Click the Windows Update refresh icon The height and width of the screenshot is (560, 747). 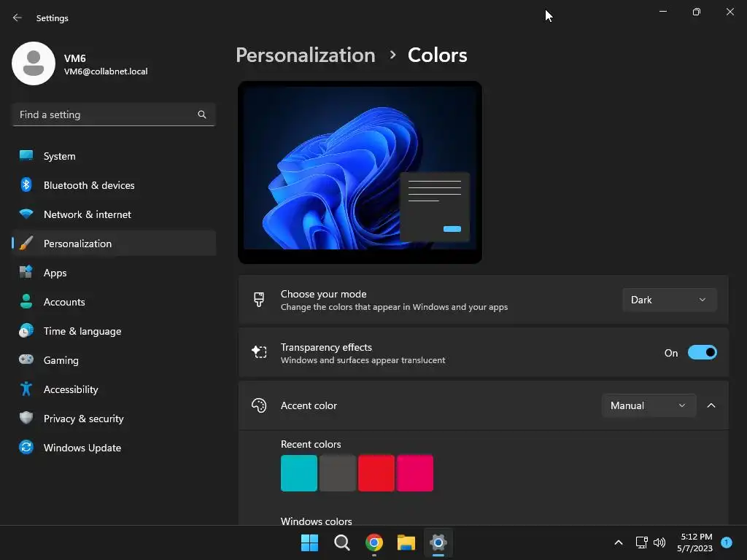pyautogui.click(x=26, y=447)
